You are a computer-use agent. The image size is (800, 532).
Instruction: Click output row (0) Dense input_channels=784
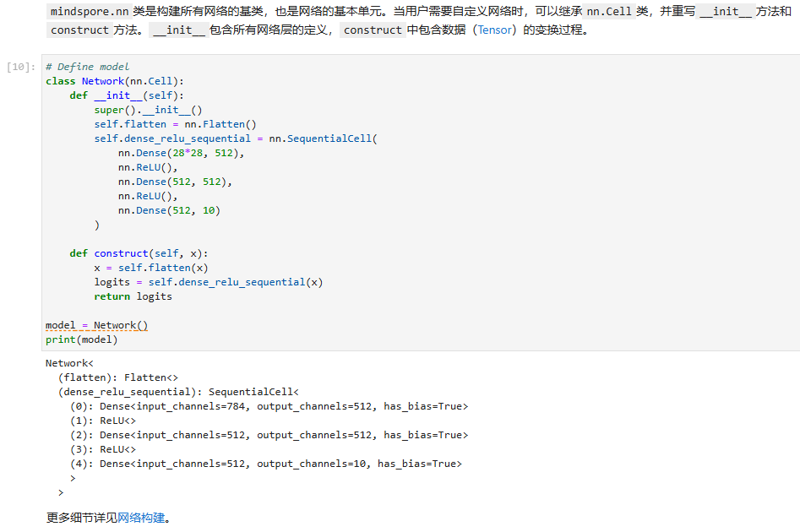(x=269, y=406)
